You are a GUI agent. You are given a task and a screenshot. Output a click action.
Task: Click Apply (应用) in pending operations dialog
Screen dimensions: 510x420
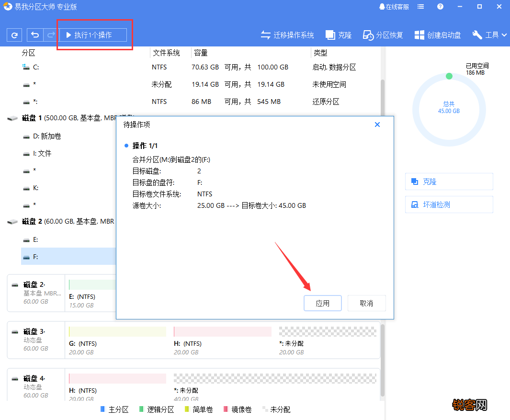[x=323, y=303]
